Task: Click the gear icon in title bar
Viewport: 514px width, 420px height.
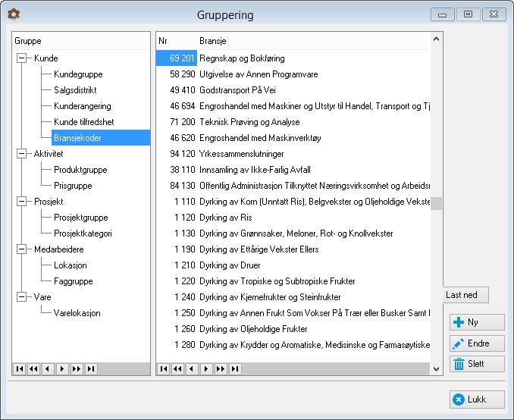Action: [14, 14]
